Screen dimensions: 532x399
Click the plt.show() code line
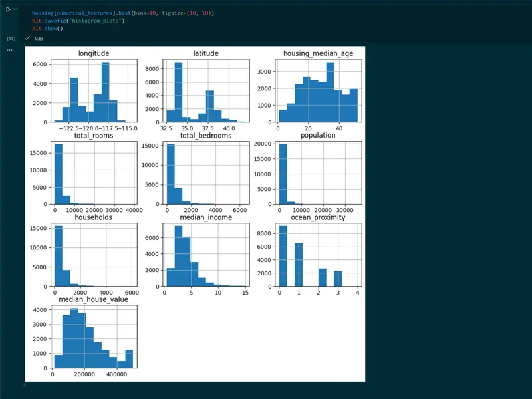[47, 29]
